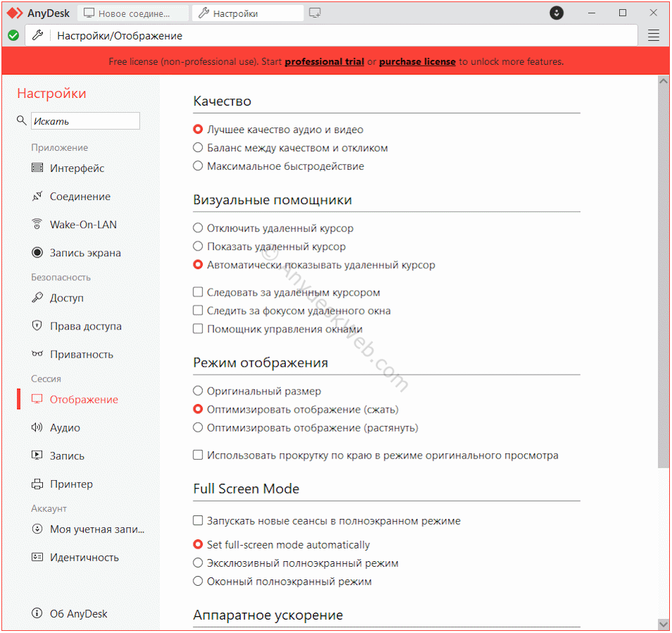Viewport: 672px width, 633px height.
Task: Click the Приватность glasses icon
Action: tap(37, 354)
